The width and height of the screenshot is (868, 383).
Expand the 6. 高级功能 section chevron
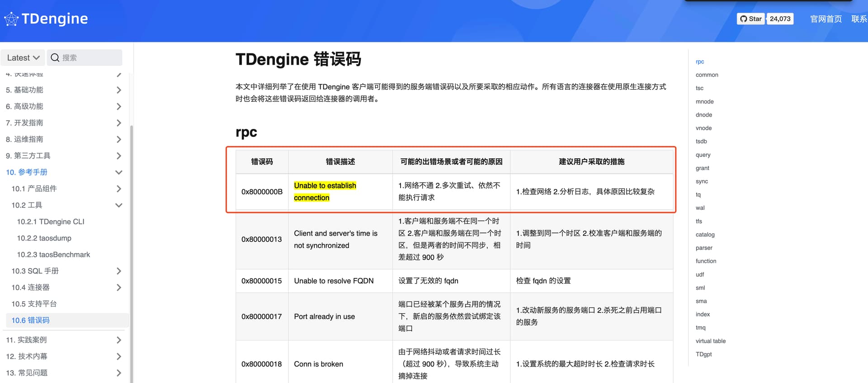pyautogui.click(x=118, y=107)
